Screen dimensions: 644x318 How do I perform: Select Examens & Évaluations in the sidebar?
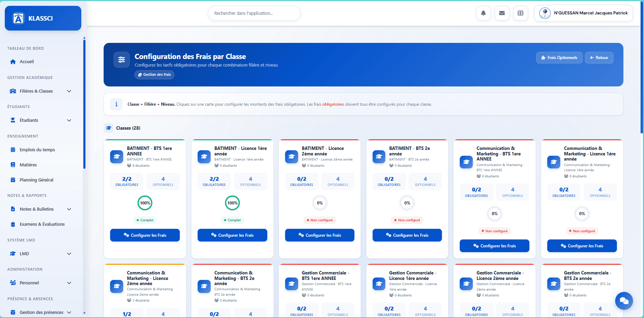coord(42,224)
